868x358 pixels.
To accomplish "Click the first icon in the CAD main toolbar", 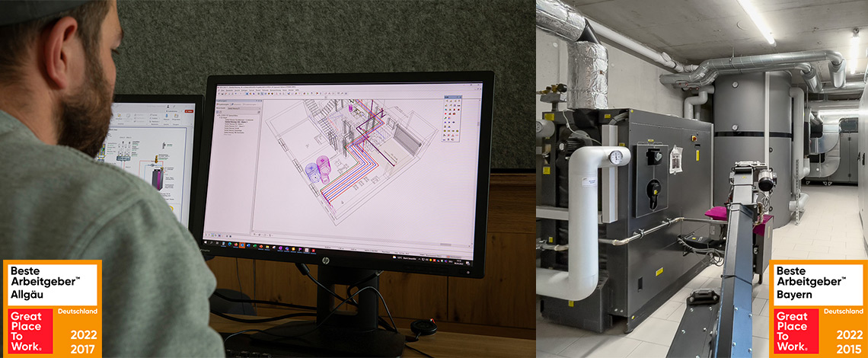I will 220,95.
